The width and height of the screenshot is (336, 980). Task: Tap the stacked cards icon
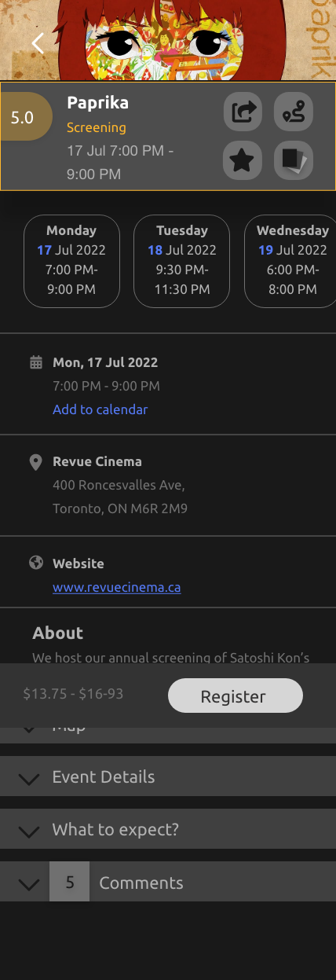tap(293, 160)
